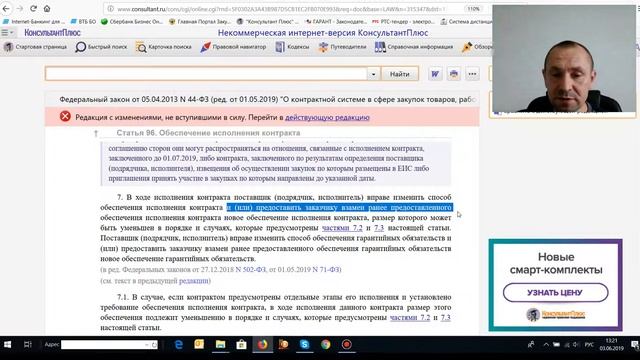Screen dimensions: 640x360
Task: Open Карточка поиска
Action: [164, 47]
